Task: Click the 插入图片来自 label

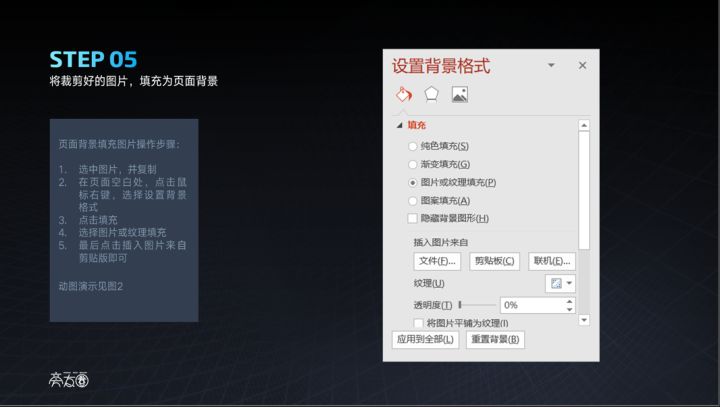Action: point(440,242)
